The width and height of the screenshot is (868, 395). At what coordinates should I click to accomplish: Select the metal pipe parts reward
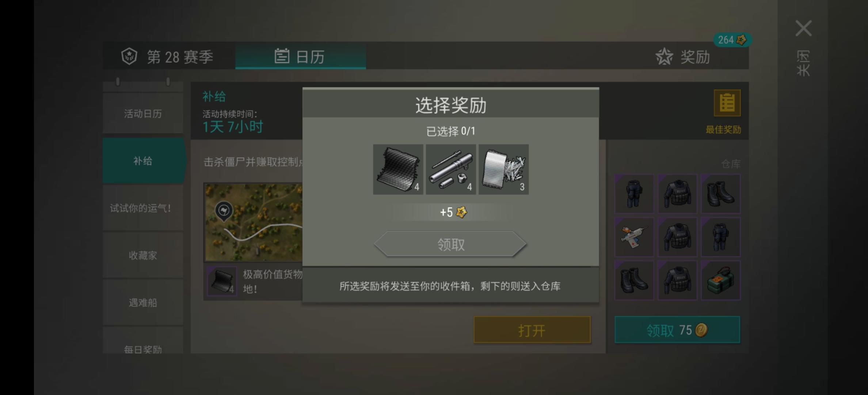[451, 169]
